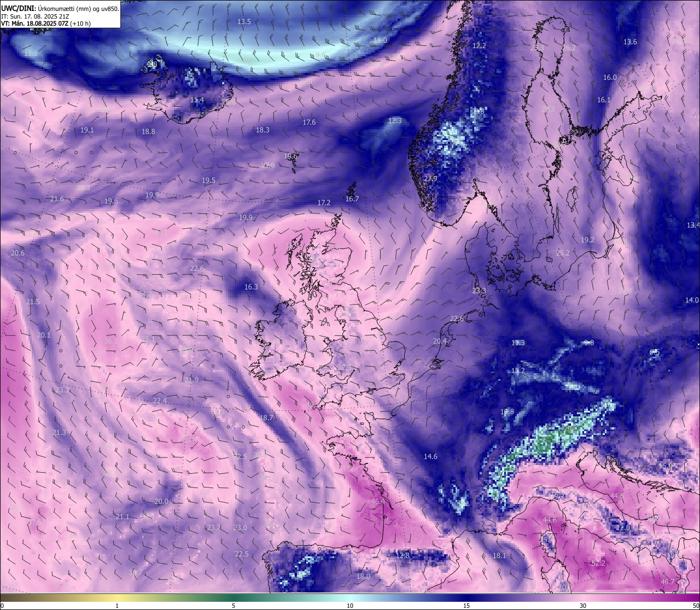
Task: Click the 12.2 value over northern Norway
Action: point(479,45)
